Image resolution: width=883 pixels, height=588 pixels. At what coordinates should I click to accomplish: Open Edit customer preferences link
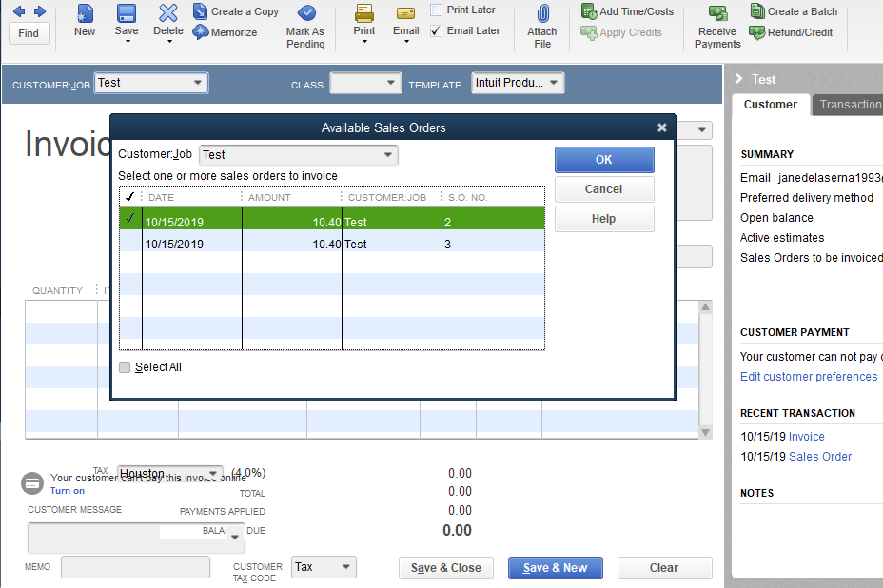point(809,376)
